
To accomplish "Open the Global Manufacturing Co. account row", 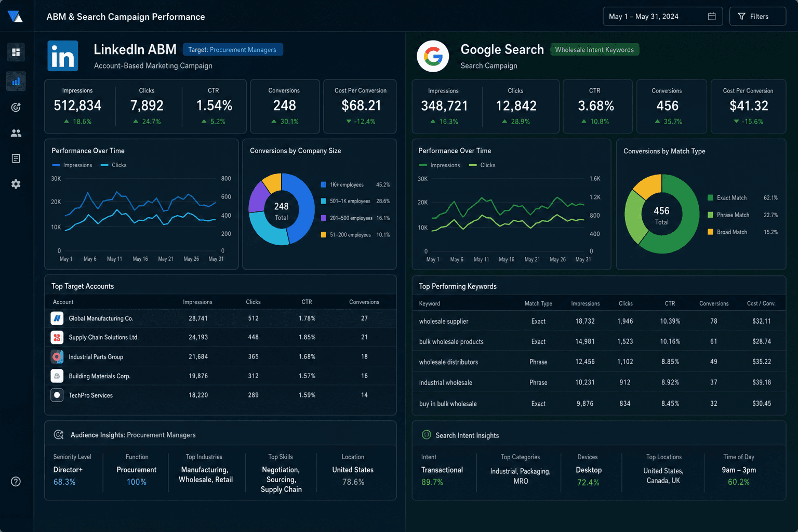I will coord(220,318).
